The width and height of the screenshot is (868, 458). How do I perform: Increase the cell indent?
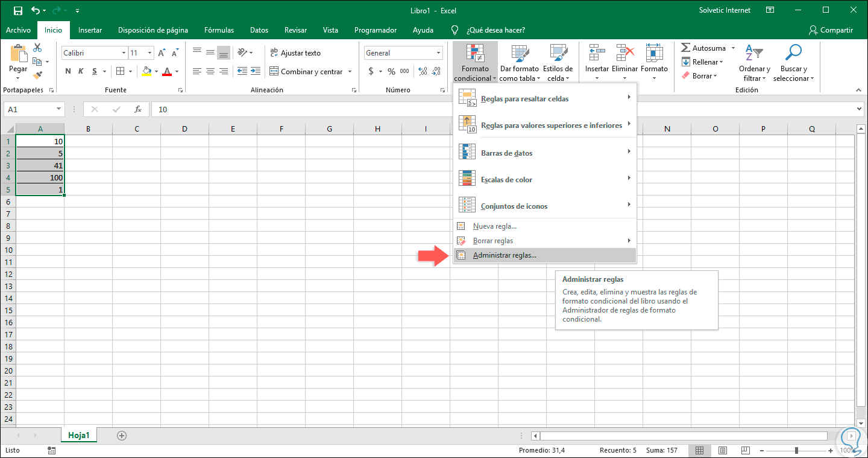click(256, 71)
